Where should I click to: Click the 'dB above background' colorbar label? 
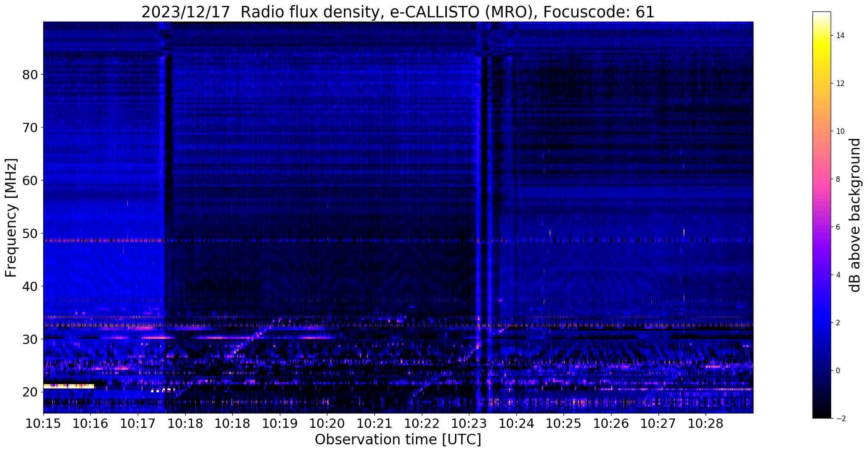(855, 215)
